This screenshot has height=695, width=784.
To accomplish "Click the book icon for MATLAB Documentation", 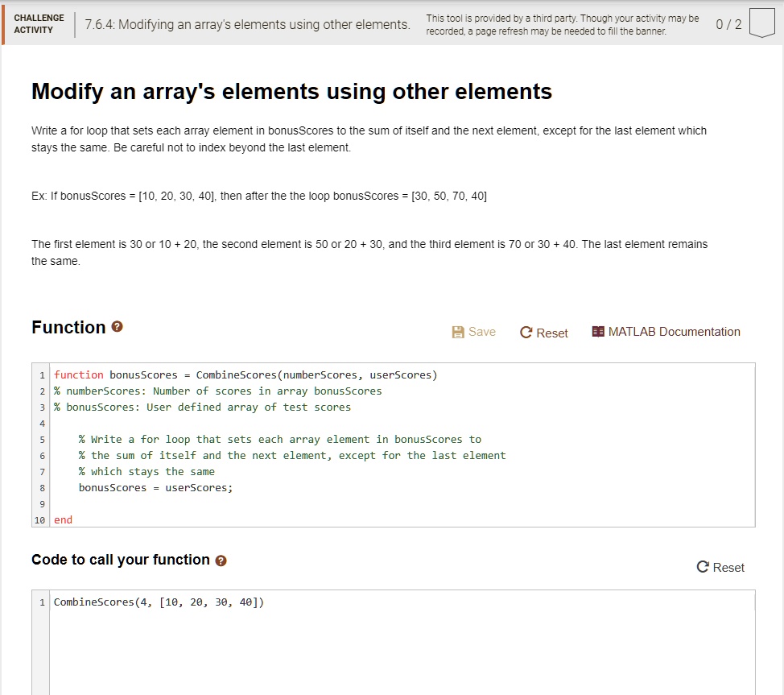I will point(598,331).
